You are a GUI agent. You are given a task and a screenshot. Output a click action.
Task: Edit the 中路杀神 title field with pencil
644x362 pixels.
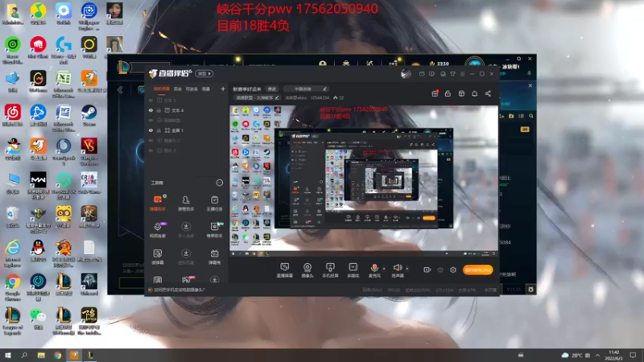[307, 89]
